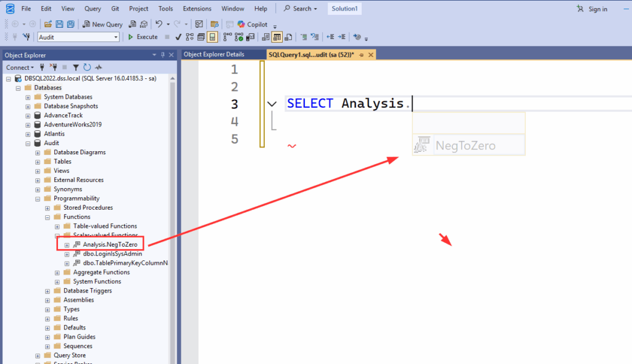The height and width of the screenshot is (364, 632).
Task: Close the Object Explorer panel
Action: [172, 55]
